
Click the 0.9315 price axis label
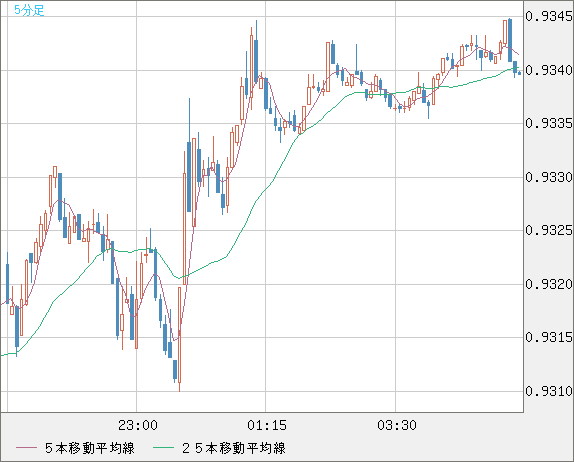548,337
